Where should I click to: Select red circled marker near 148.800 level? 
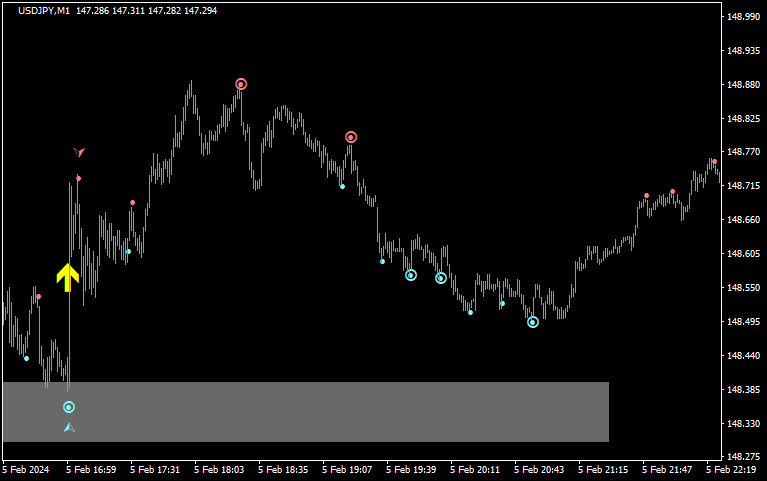(x=351, y=137)
